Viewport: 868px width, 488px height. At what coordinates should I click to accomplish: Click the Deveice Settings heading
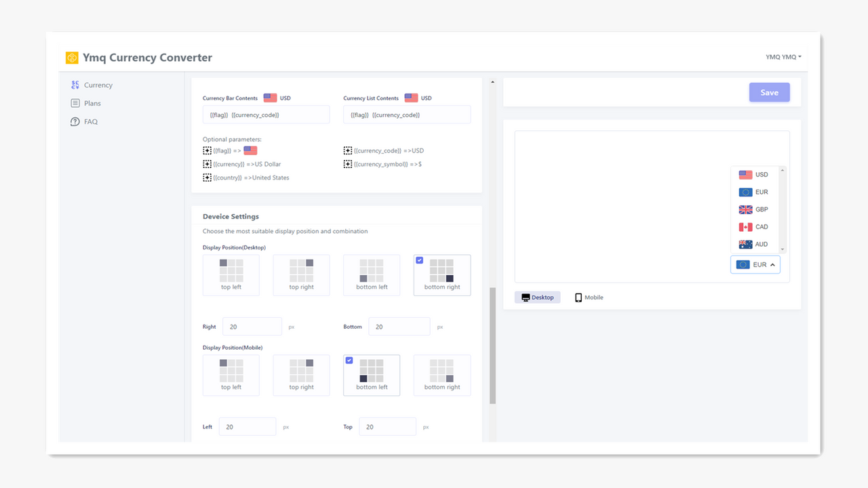point(231,216)
